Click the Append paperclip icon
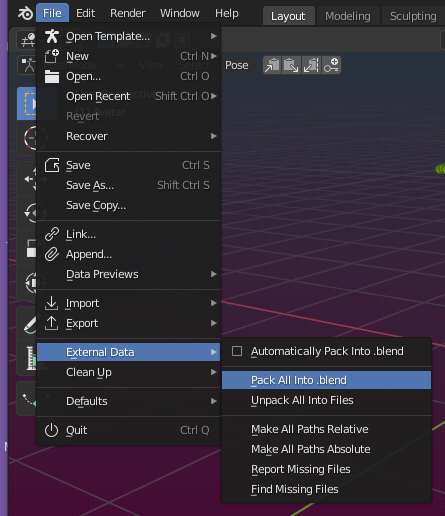 pyautogui.click(x=52, y=254)
